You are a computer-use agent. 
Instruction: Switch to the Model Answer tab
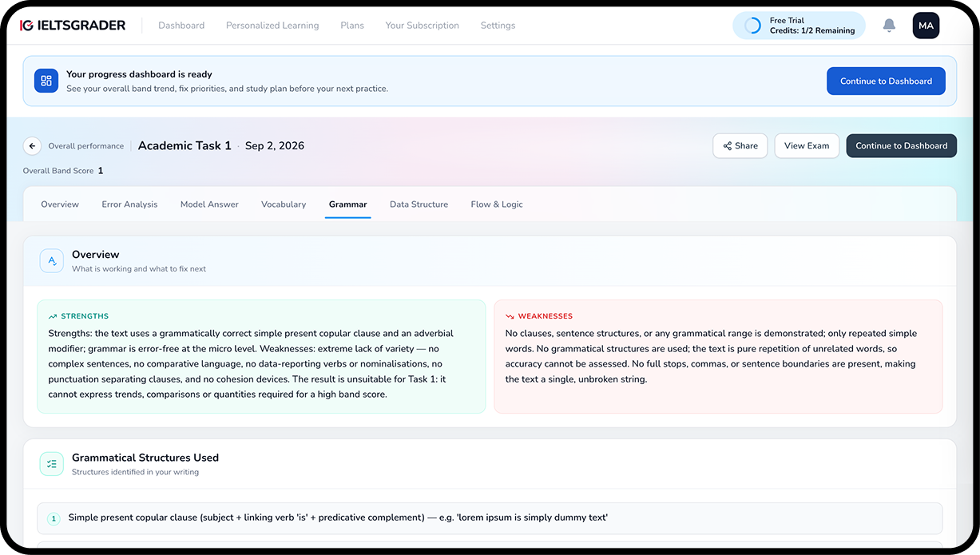click(x=209, y=204)
